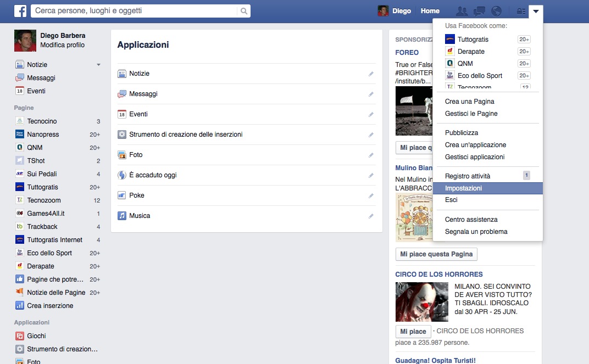Click the pencil icon beside Notizie row
589x364 pixels.
point(371,74)
